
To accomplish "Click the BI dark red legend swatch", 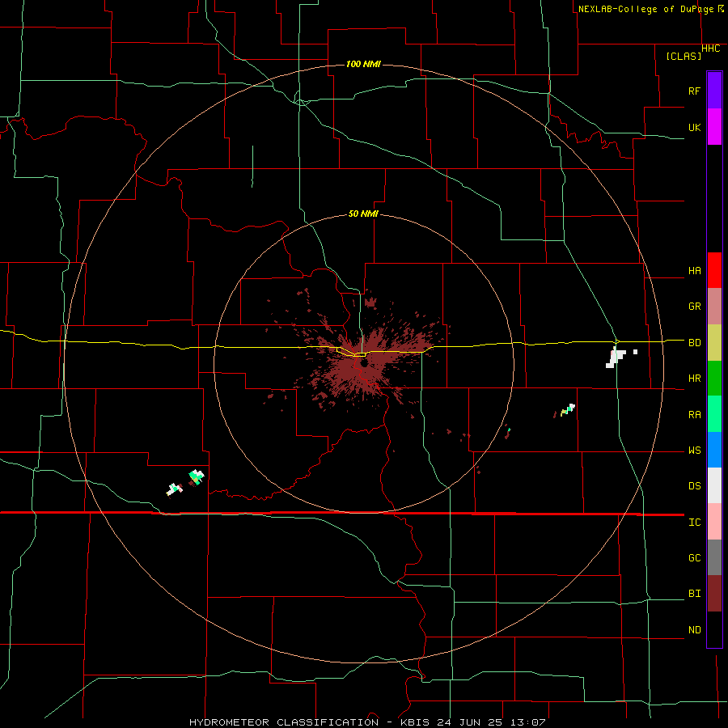I will (x=714, y=594).
